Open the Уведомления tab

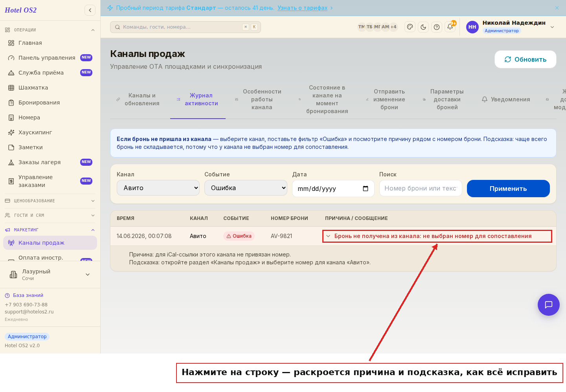point(506,99)
